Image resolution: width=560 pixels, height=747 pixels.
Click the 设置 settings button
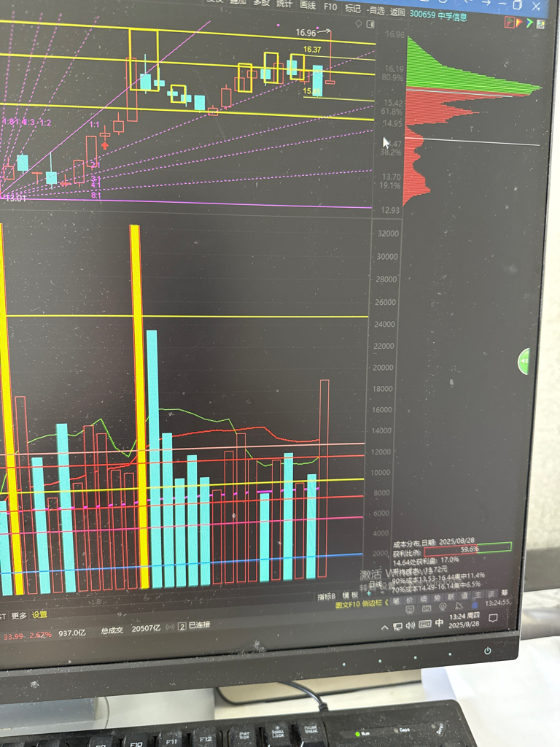click(39, 614)
